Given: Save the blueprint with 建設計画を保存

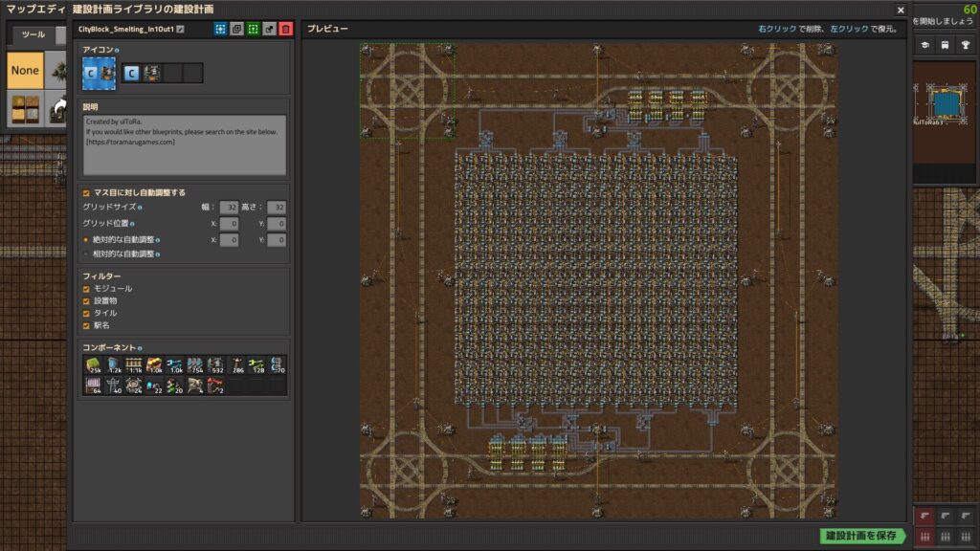Looking at the screenshot, I should coord(862,536).
